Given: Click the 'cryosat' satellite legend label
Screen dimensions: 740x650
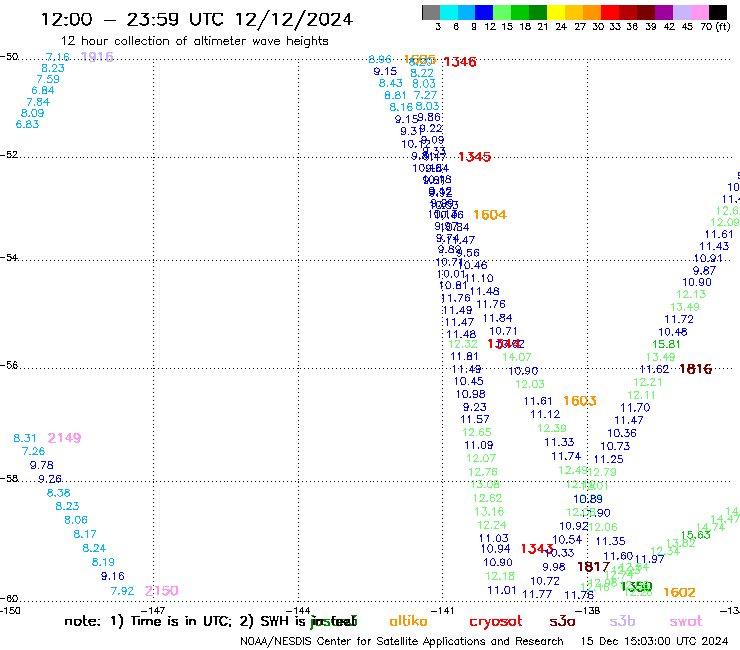Looking at the screenshot, I should coord(496,622).
